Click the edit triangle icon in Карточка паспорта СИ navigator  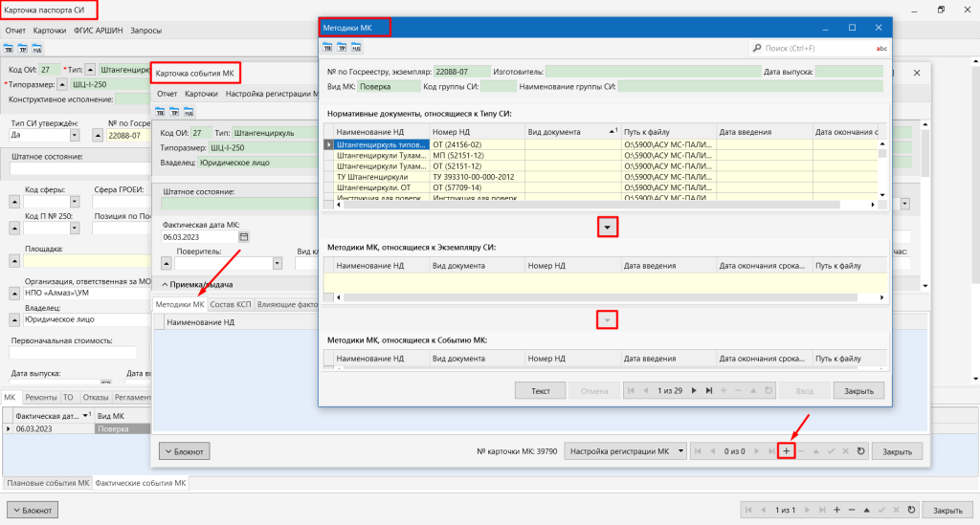867,510
